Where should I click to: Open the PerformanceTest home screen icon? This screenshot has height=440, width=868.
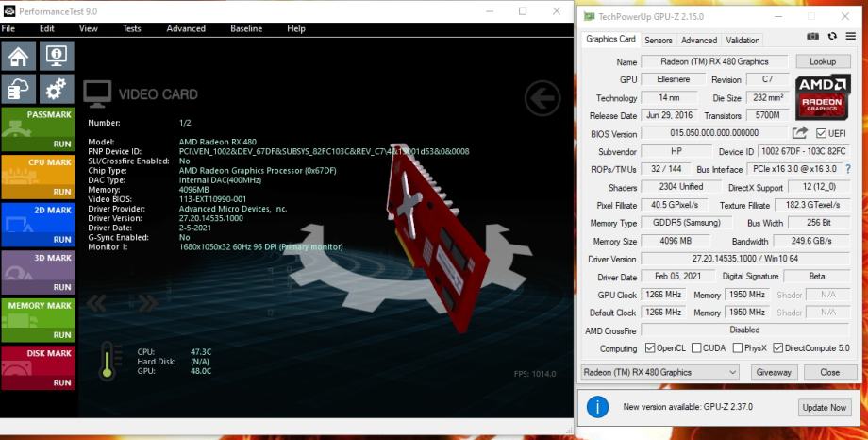pyautogui.click(x=18, y=56)
